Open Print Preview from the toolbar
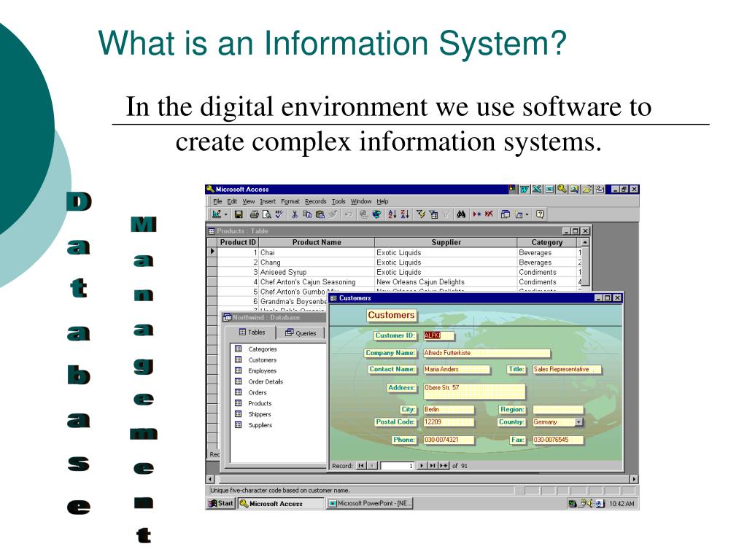Screen dimensions: 747x560 tap(267, 214)
